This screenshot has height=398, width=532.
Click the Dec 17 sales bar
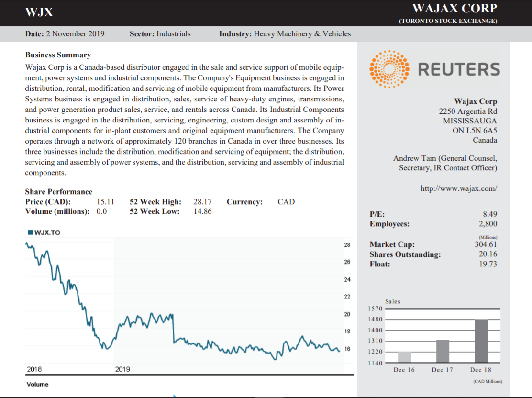point(442,352)
